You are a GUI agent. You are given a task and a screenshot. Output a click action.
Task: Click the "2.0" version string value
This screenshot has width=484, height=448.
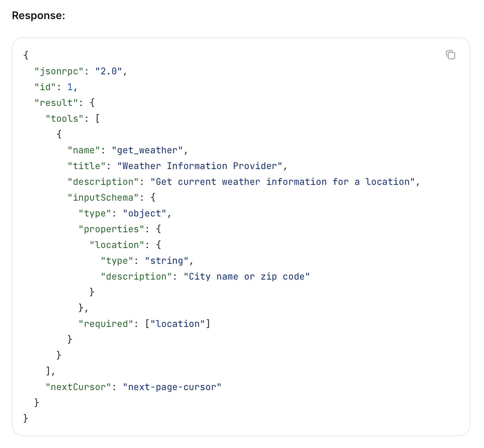pyautogui.click(x=109, y=71)
